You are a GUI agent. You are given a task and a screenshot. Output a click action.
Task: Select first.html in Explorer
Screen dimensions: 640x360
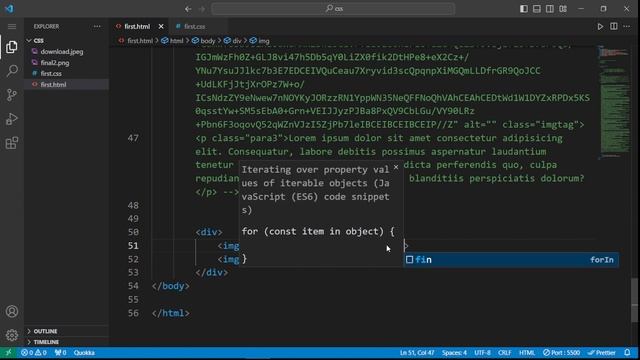pos(53,84)
